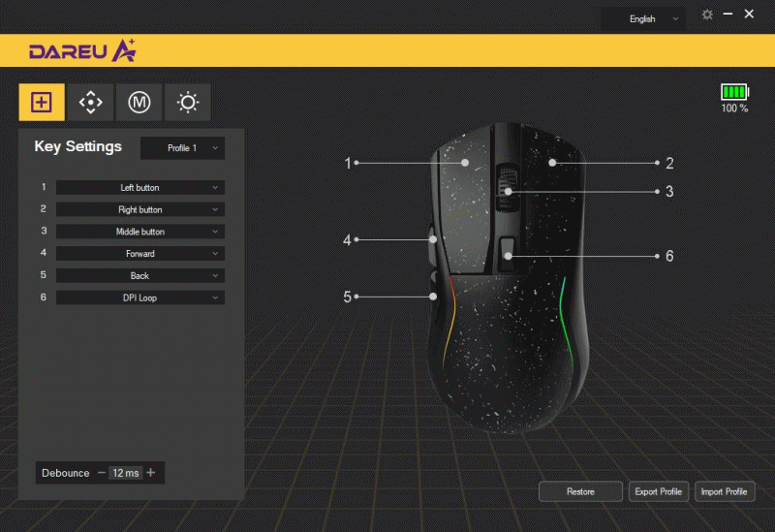The width and height of the screenshot is (775, 532).
Task: Minimize the DAREU window
Action: pyautogui.click(x=728, y=15)
